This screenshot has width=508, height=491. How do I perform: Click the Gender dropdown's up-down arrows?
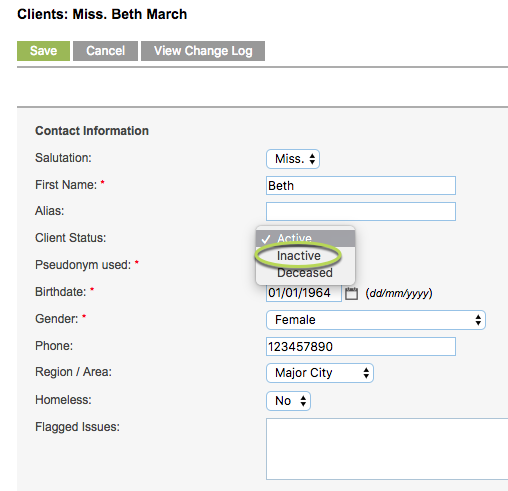coord(478,320)
